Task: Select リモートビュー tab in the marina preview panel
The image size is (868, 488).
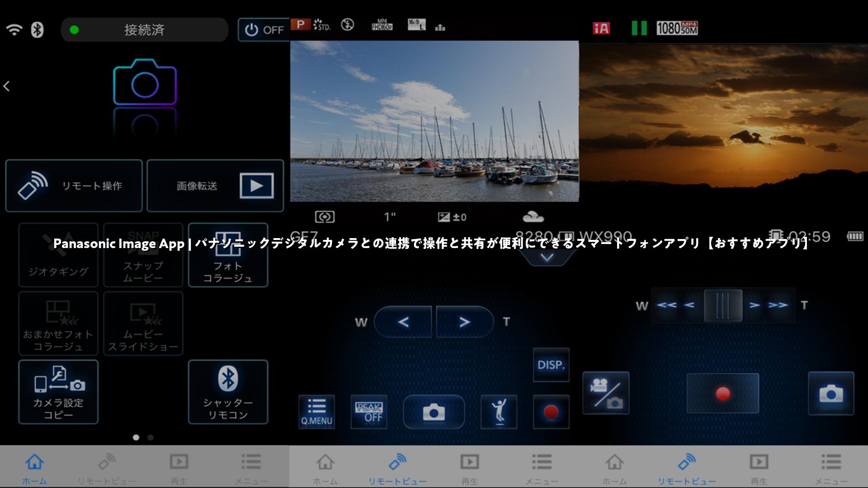Action: [x=397, y=469]
